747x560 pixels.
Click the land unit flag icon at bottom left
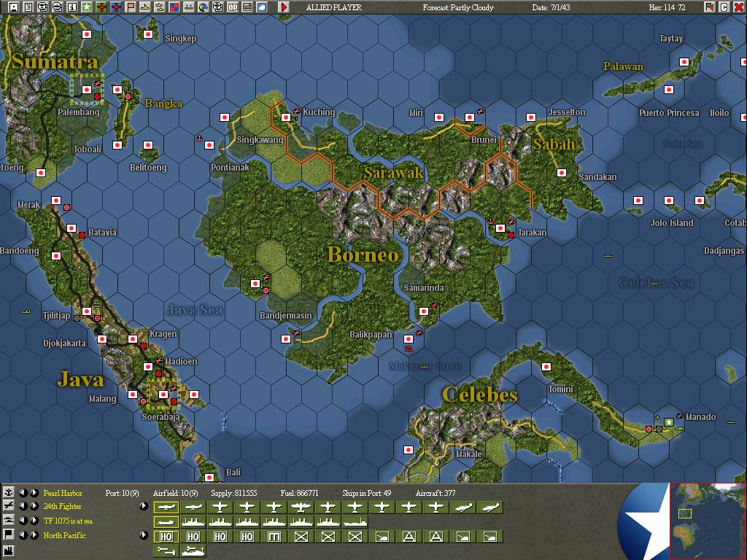(8, 534)
